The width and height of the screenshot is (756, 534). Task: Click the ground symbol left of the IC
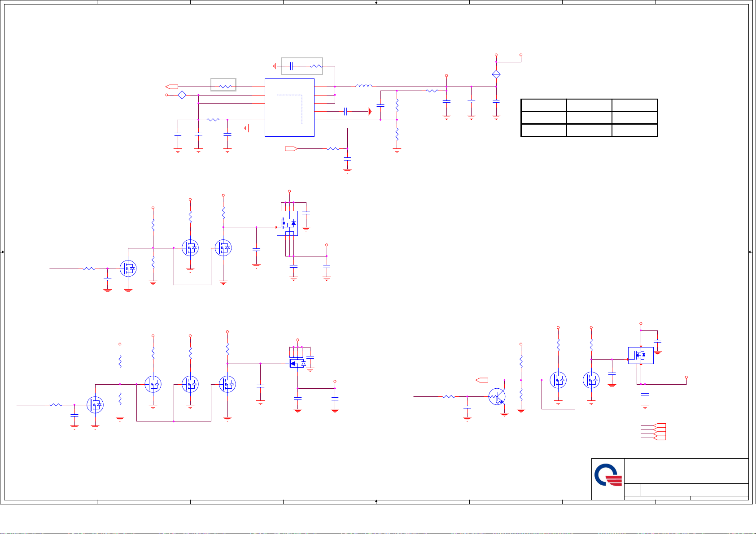point(246,128)
